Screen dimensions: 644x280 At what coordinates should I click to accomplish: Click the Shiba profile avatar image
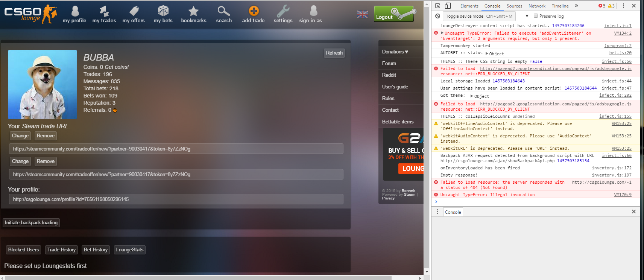tap(43, 85)
